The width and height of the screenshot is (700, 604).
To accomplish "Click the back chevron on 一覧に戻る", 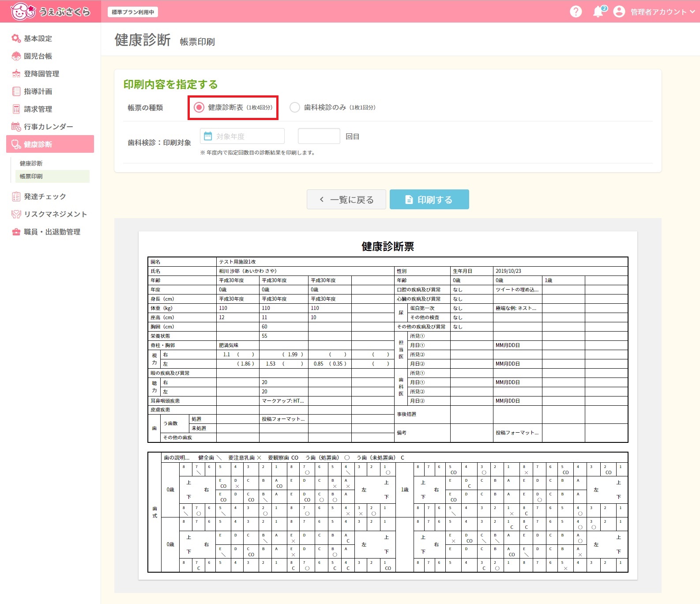I will pos(322,200).
